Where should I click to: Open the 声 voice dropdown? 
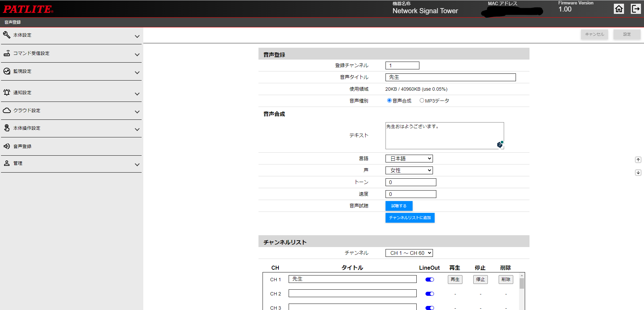(409, 170)
